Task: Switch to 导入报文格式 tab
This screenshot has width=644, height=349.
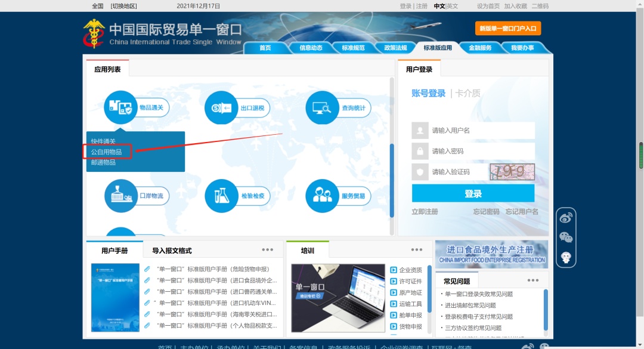Action: (x=172, y=251)
